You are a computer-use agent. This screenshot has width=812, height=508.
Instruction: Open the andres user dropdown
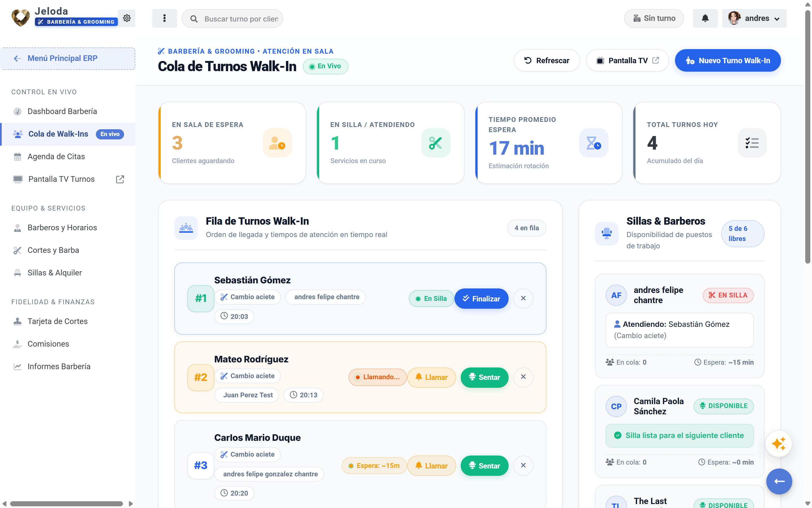tap(754, 18)
